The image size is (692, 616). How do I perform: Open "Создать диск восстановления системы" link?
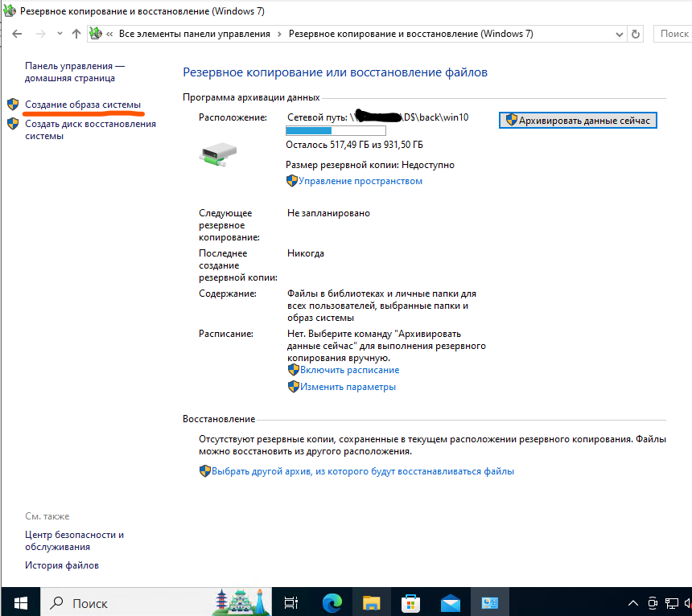point(90,130)
